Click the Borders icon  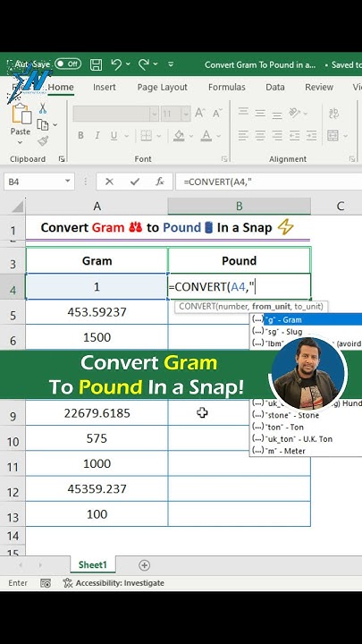[x=146, y=136]
